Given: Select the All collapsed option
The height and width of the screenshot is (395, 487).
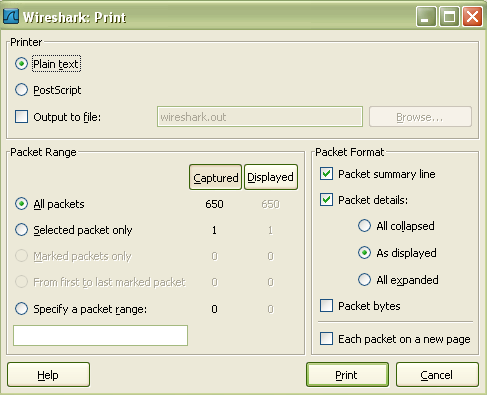Looking at the screenshot, I should tap(364, 226).
